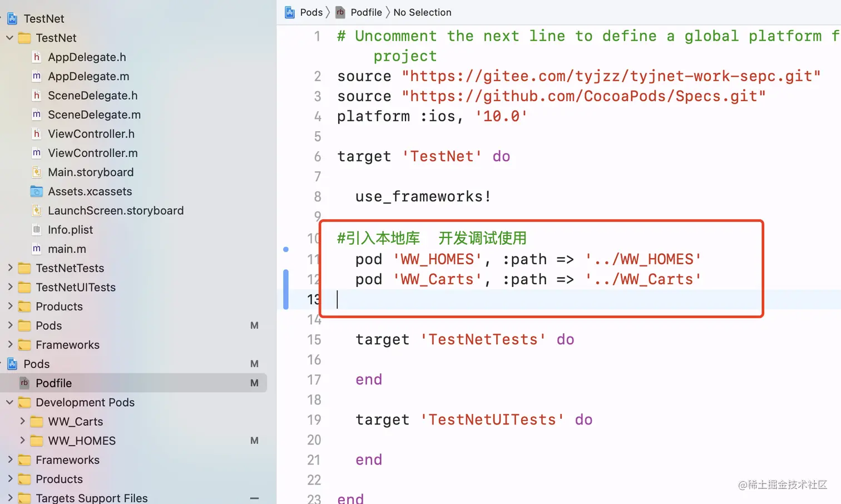Select Pods in the breadcrumb bar
The width and height of the screenshot is (841, 504).
(x=311, y=12)
